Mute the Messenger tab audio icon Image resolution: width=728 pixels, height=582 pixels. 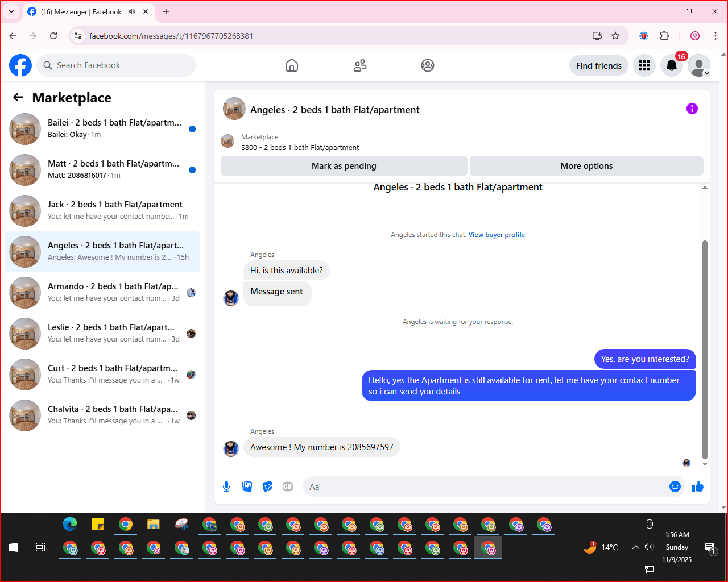[x=132, y=11]
